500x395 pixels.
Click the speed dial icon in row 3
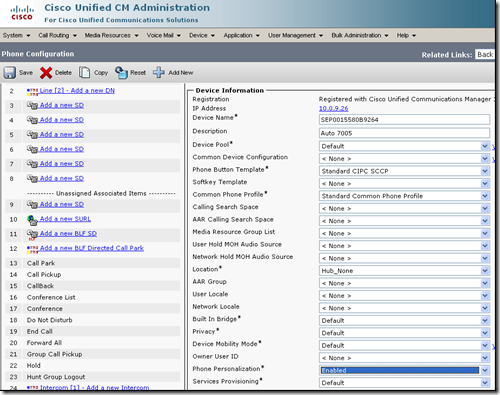pyautogui.click(x=32, y=106)
